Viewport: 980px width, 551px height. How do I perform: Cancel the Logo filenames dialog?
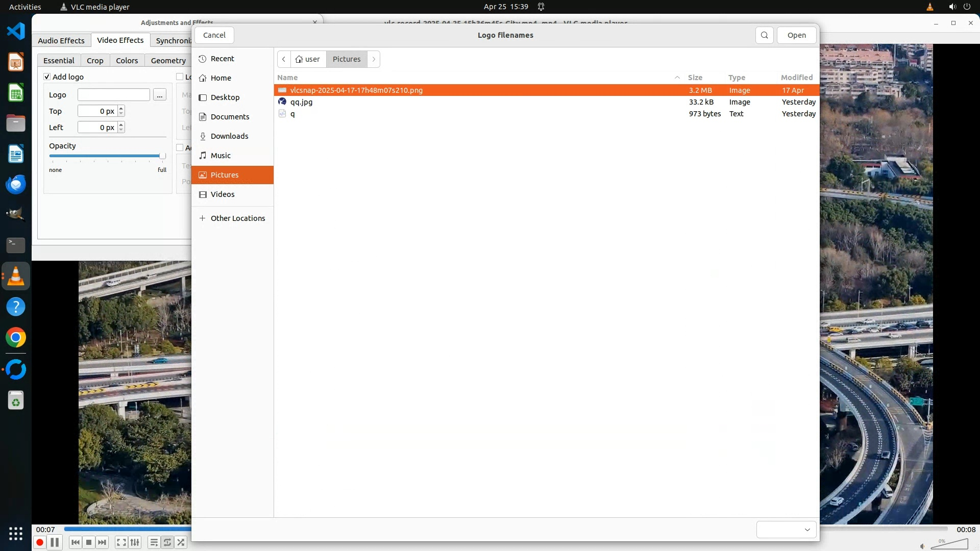[214, 35]
